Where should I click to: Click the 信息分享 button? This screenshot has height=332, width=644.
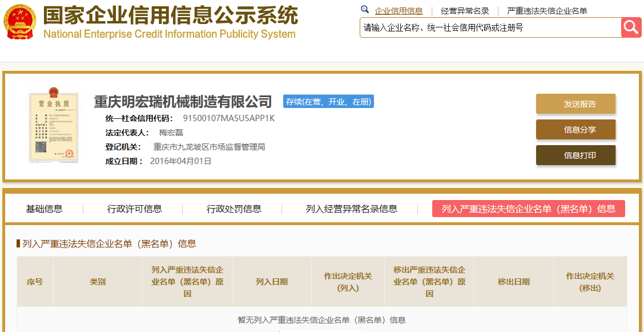coord(576,130)
